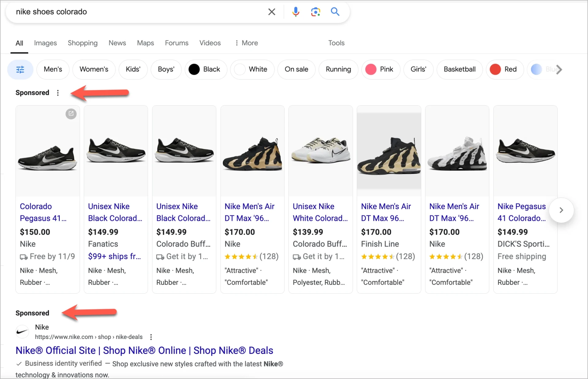588x379 pixels.
Task: Clear the search box with X icon
Action: 272,12
